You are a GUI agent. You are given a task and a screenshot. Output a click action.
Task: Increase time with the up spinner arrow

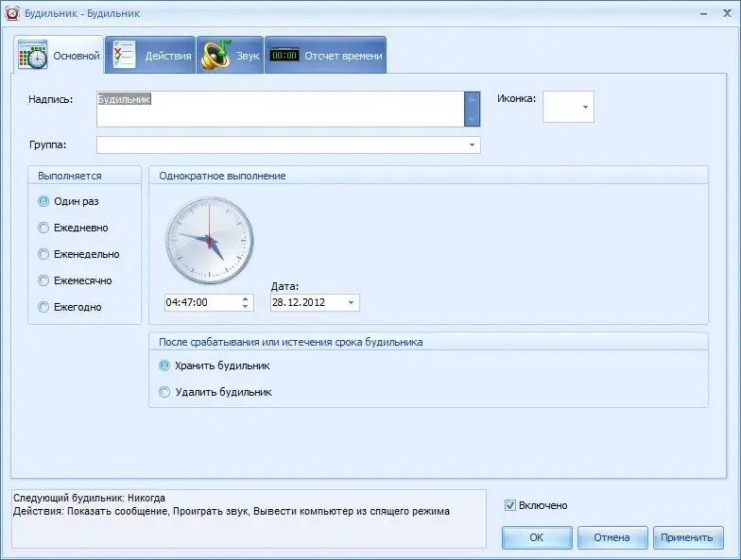(246, 298)
